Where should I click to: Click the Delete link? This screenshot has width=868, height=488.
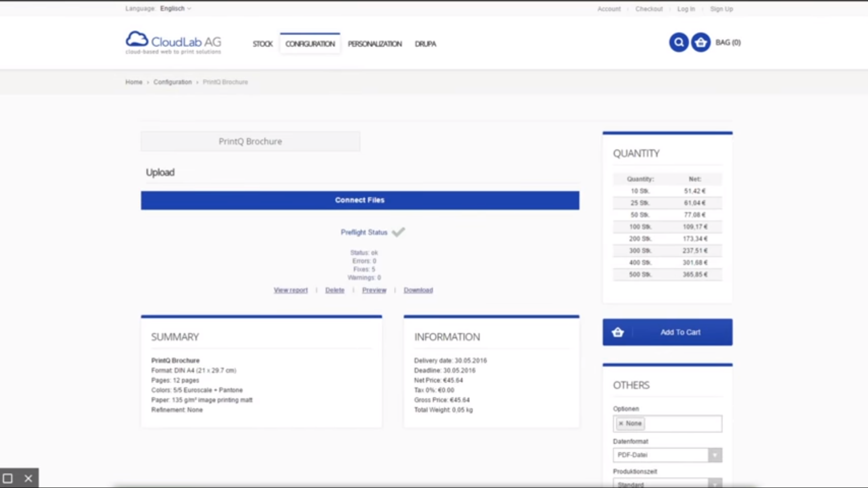click(335, 290)
